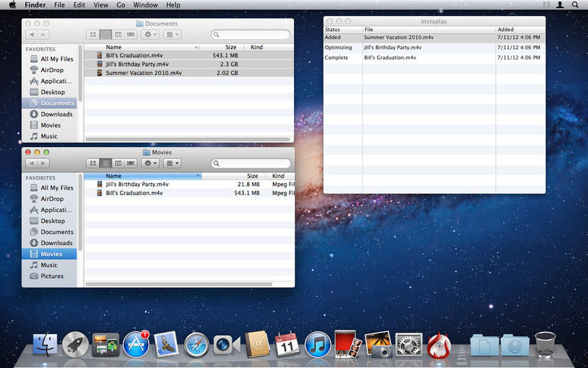The width and height of the screenshot is (588, 368).
Task: Open iPhoto in the Dock
Action: [379, 344]
